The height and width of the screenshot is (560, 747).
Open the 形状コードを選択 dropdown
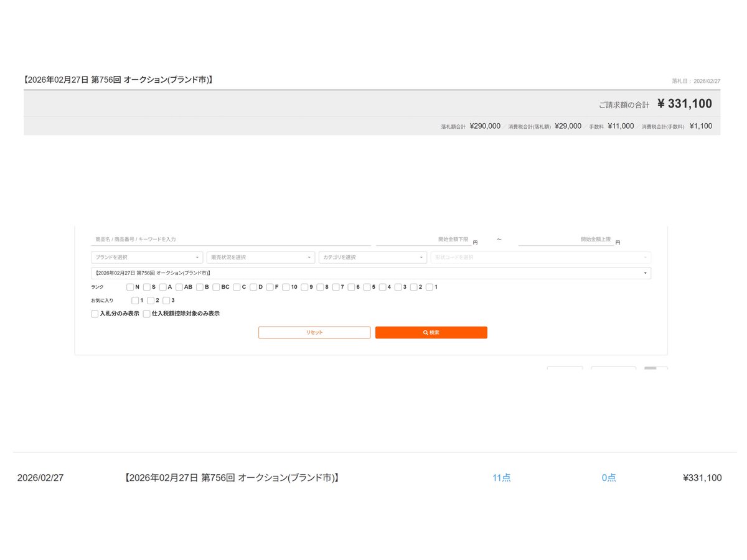541,258
